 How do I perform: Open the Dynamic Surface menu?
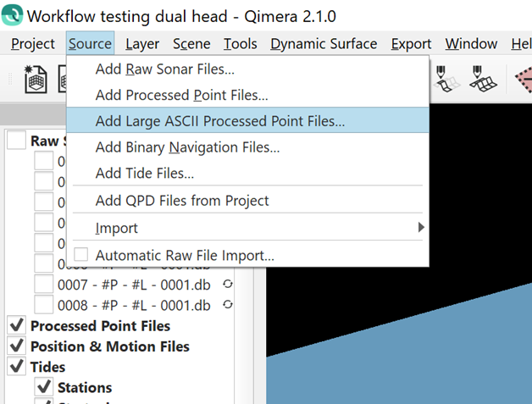coord(324,44)
